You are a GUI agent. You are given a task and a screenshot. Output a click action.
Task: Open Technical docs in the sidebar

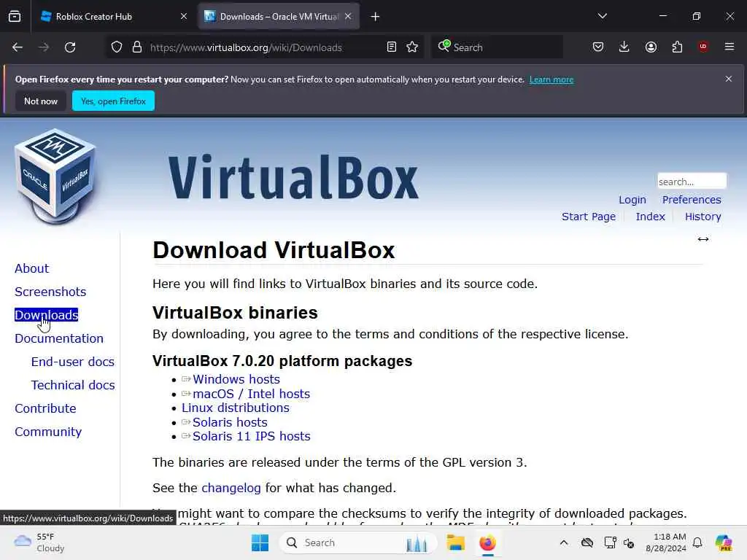pos(73,385)
